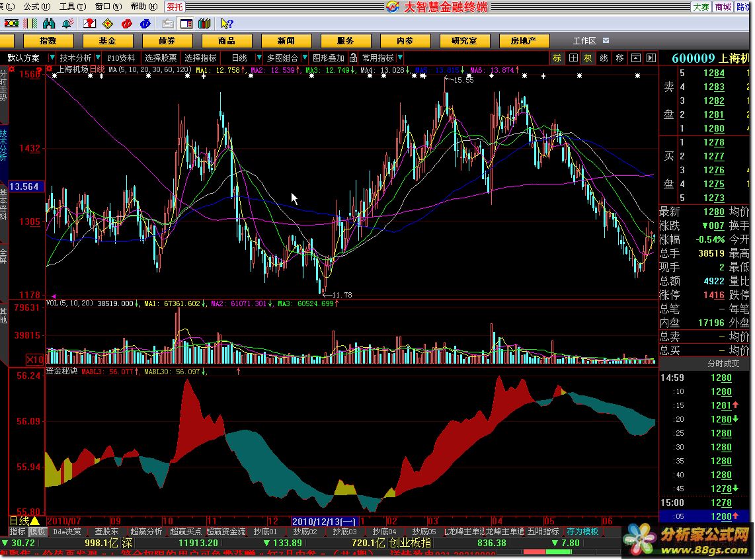
Task: Open the 工具 menu
Action: pyautogui.click(x=72, y=6)
